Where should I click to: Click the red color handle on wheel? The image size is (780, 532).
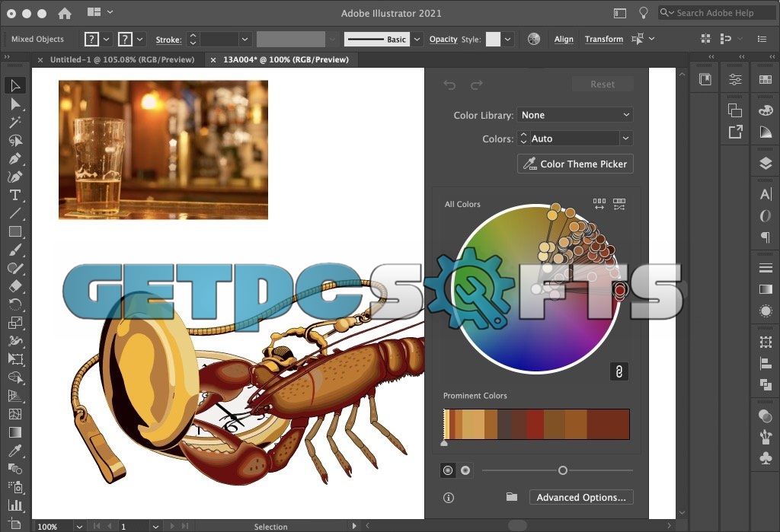tap(620, 289)
